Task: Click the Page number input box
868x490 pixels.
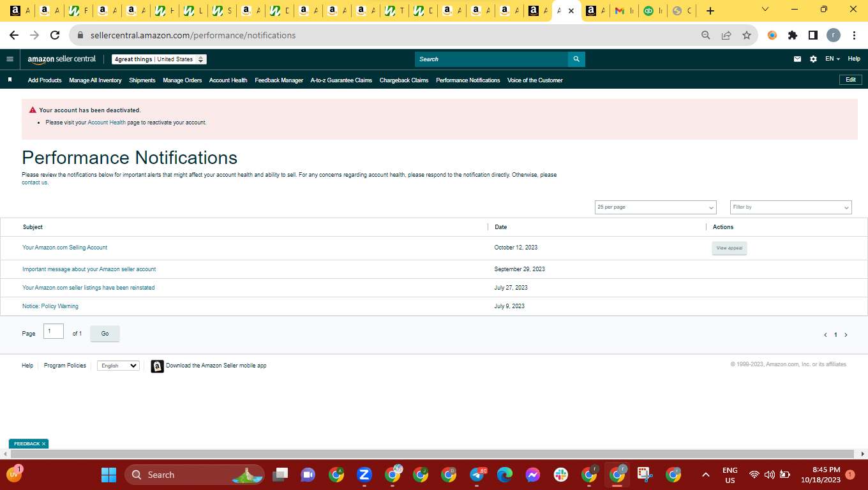Action: click(54, 331)
